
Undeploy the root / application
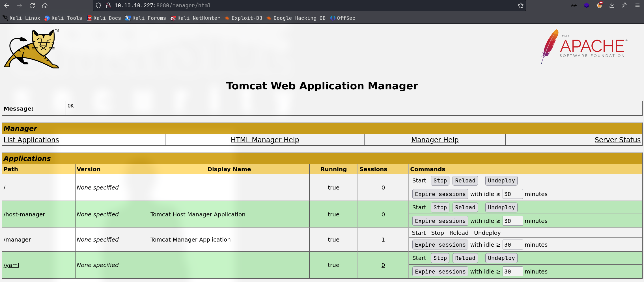tap(501, 180)
